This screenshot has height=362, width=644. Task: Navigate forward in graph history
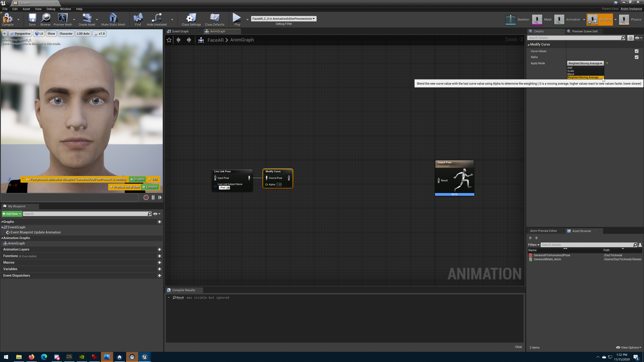pos(189,40)
